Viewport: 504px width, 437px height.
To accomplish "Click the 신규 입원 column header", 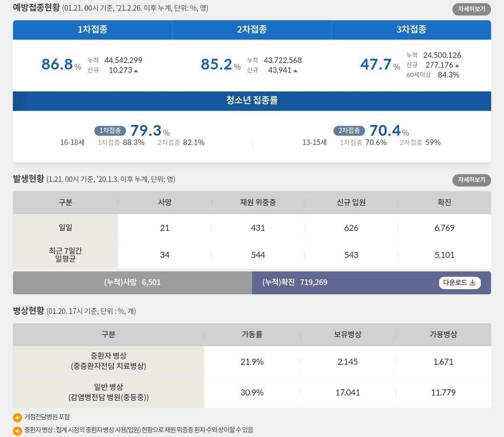I will click(351, 202).
